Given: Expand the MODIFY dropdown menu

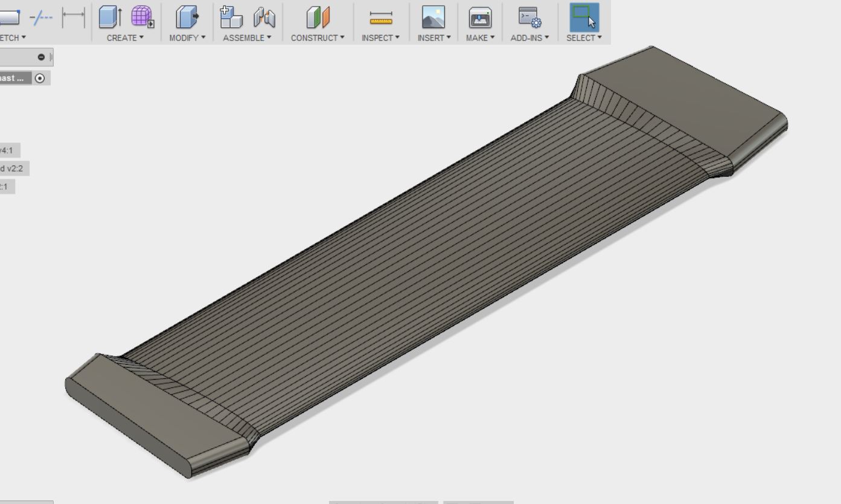Looking at the screenshot, I should pos(187,37).
